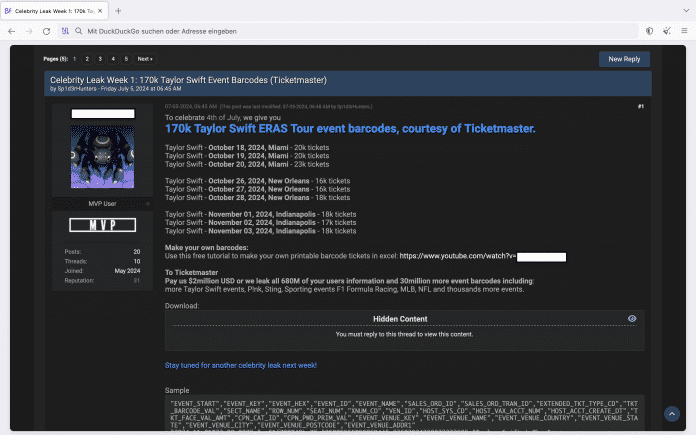Click the November 01, 2024, Indianapolis line
696x435 pixels.
tap(261, 214)
